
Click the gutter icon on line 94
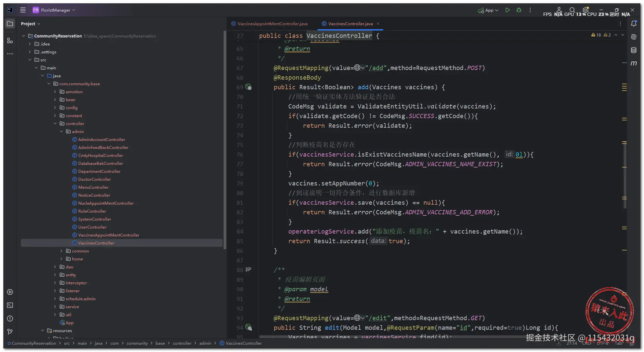(249, 328)
